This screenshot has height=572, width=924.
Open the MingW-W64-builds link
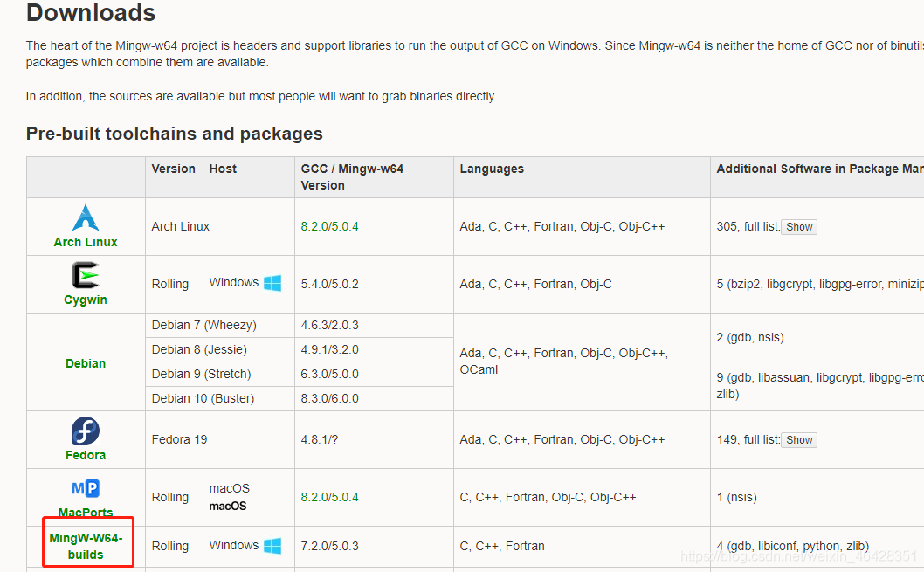86,546
